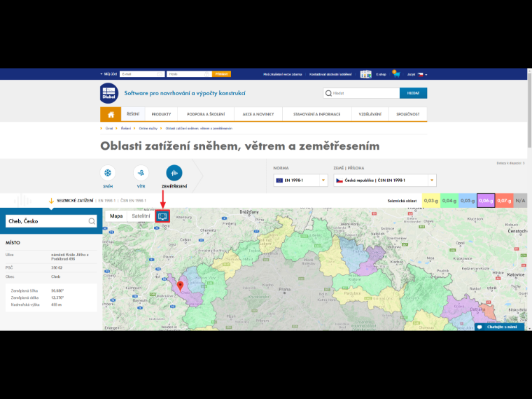Switch map to Mapa view
The width and height of the screenshot is (532, 399).
[116, 216]
